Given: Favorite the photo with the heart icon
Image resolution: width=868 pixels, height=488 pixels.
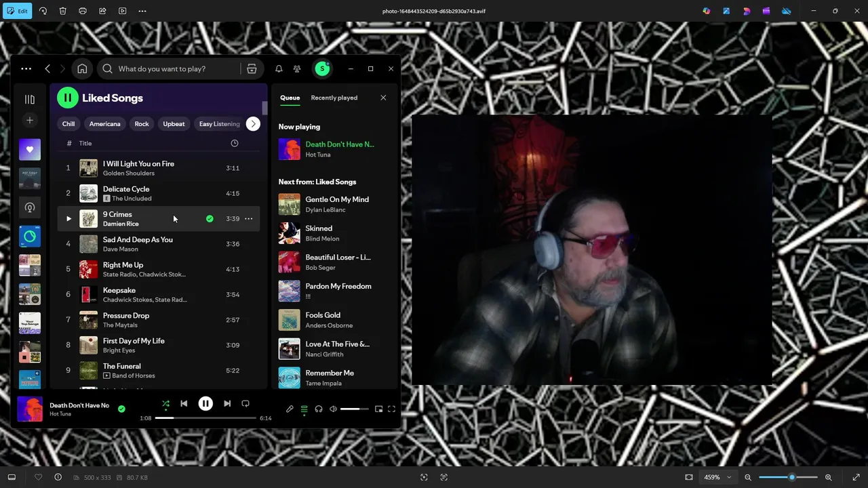Looking at the screenshot, I should tap(38, 477).
